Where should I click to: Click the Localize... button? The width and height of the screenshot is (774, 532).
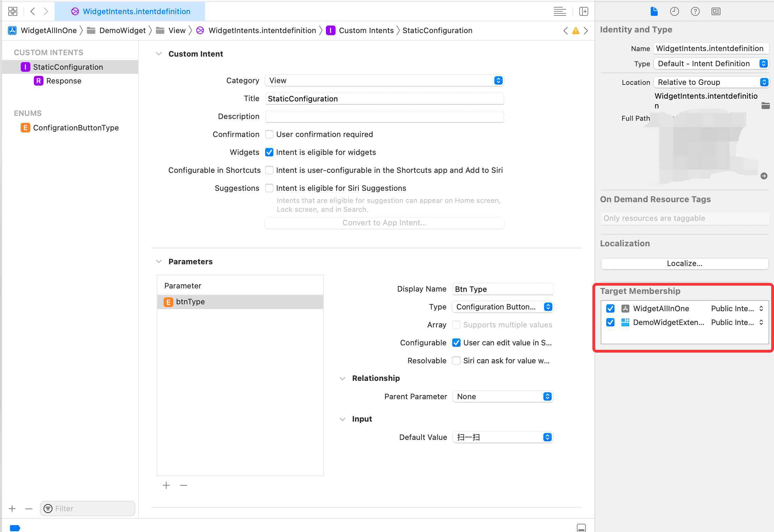pyautogui.click(x=685, y=264)
